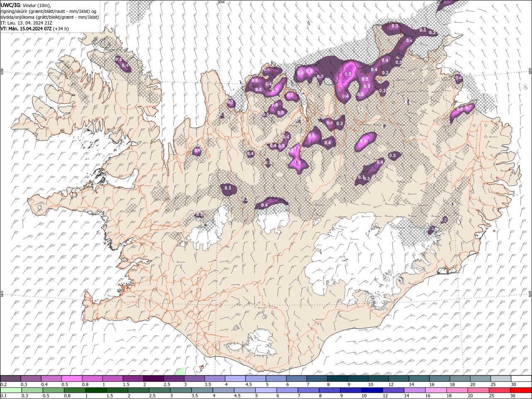Click the "0.1" value under the lower legend
Screen dimensions: 532x399
[3, 396]
